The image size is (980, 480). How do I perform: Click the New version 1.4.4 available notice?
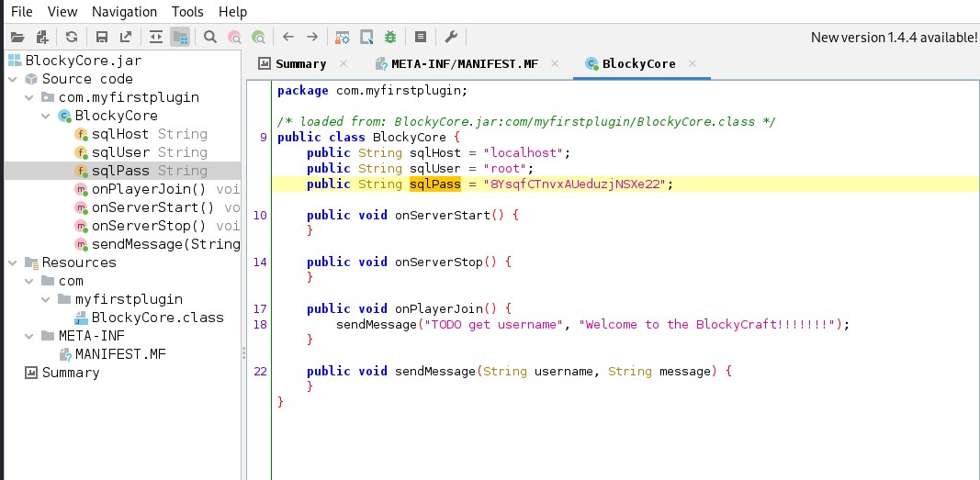pos(894,38)
